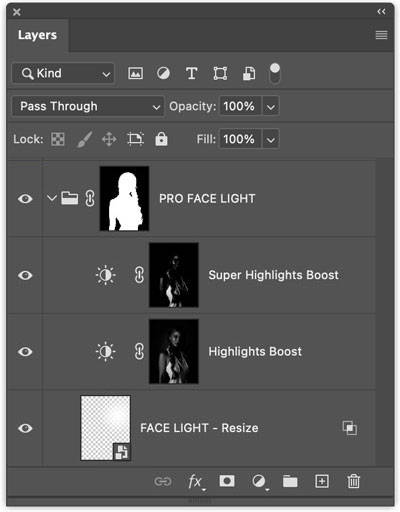
Task: Hide the PRO FACE LIGHT group
Action: click(x=25, y=199)
